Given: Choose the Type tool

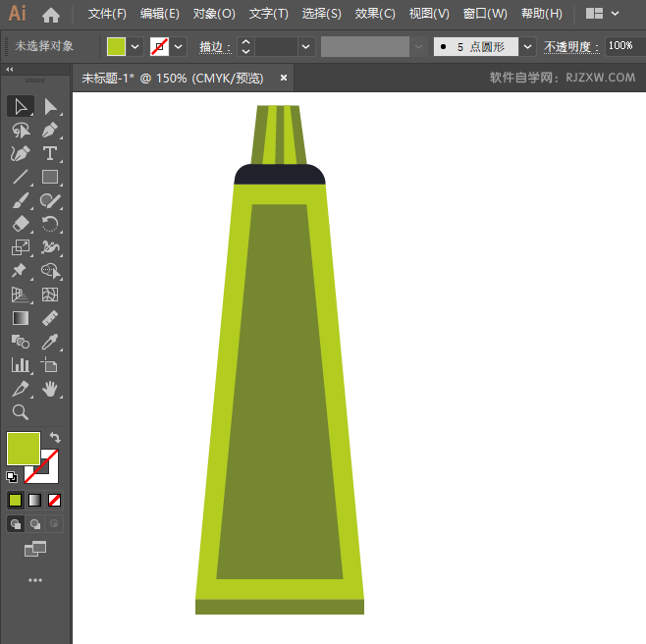Looking at the screenshot, I should click(x=50, y=154).
